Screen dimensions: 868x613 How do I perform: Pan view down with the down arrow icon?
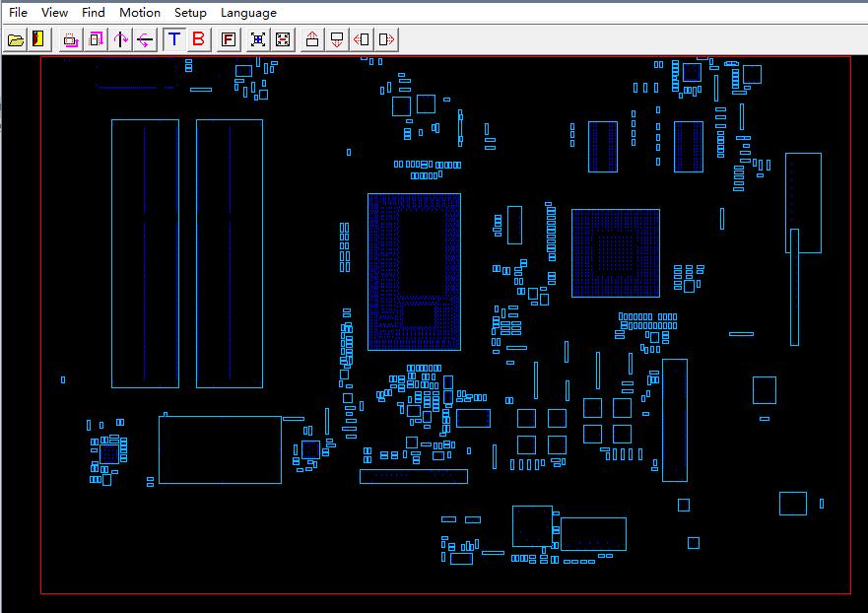coord(337,39)
